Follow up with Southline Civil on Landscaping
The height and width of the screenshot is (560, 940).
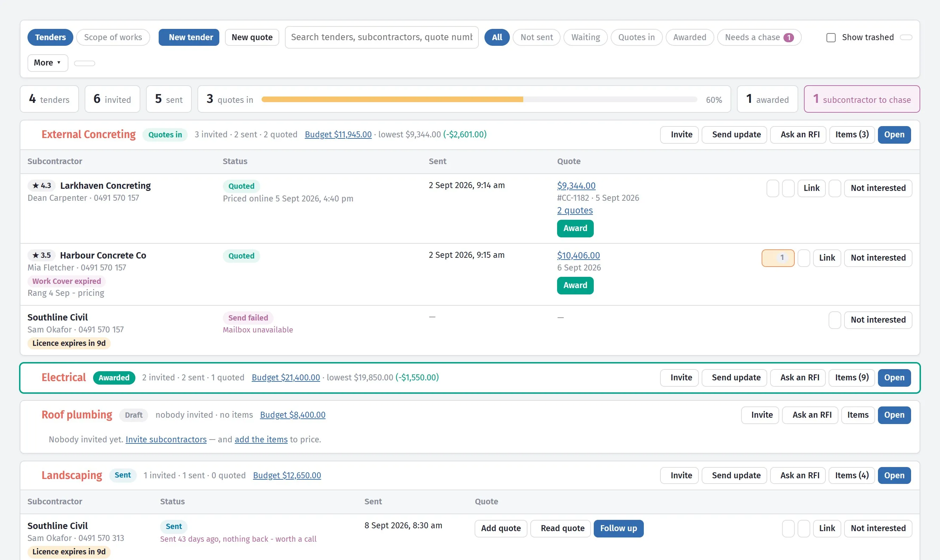pyautogui.click(x=618, y=528)
